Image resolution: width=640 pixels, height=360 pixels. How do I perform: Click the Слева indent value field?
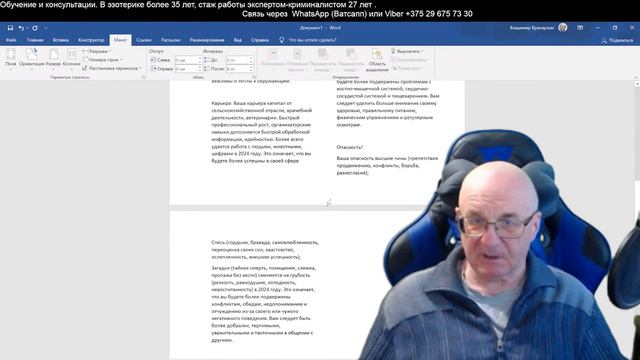tap(186, 60)
